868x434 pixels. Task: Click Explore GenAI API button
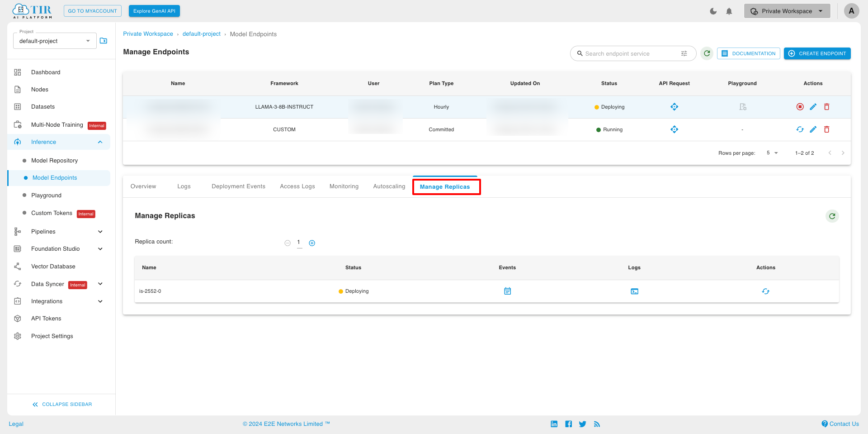(154, 11)
